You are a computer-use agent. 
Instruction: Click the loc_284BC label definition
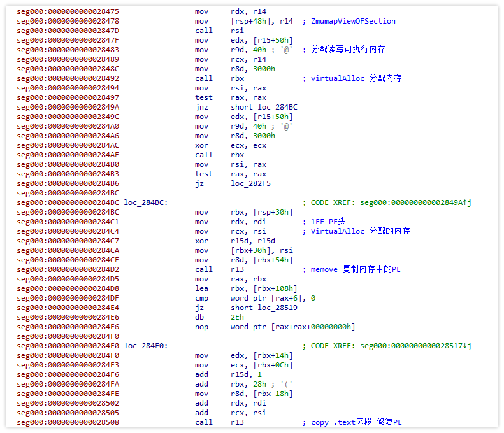point(146,202)
